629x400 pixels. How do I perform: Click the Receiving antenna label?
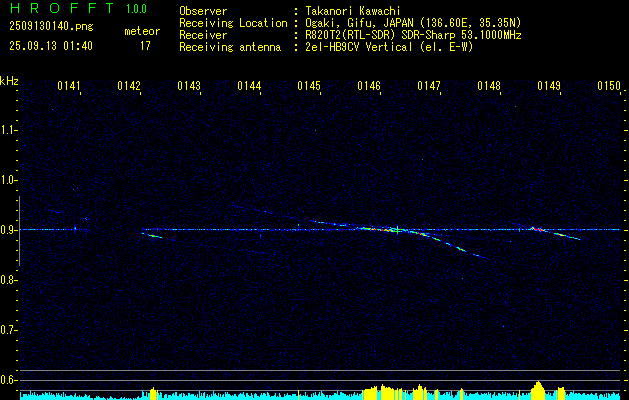pyautogui.click(x=230, y=47)
